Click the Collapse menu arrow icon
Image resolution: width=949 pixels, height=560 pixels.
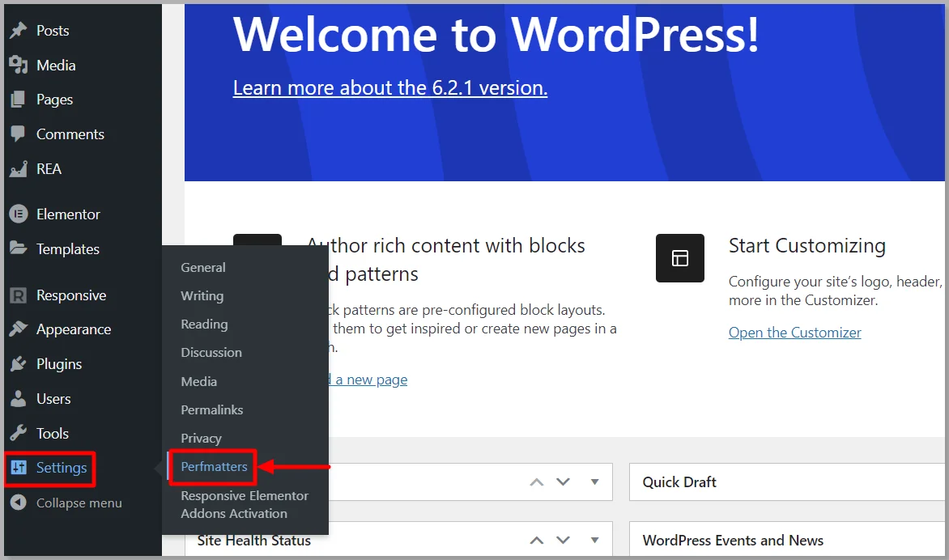pos(18,503)
